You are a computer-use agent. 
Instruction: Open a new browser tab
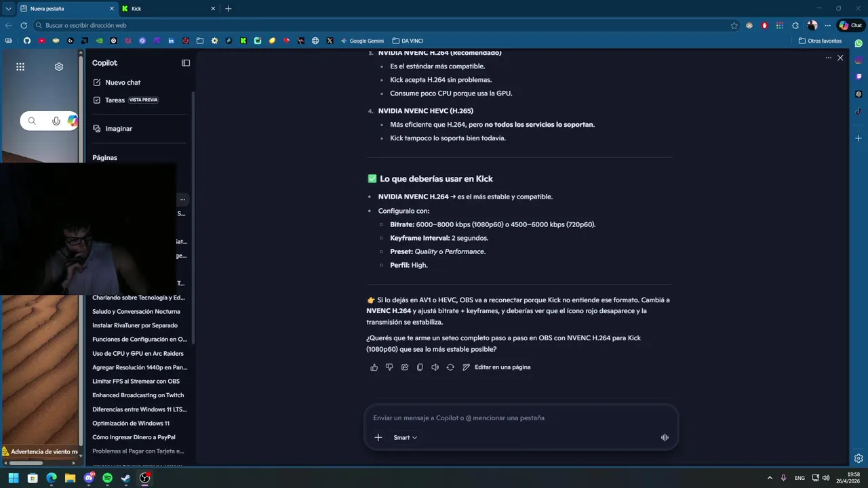pos(228,9)
